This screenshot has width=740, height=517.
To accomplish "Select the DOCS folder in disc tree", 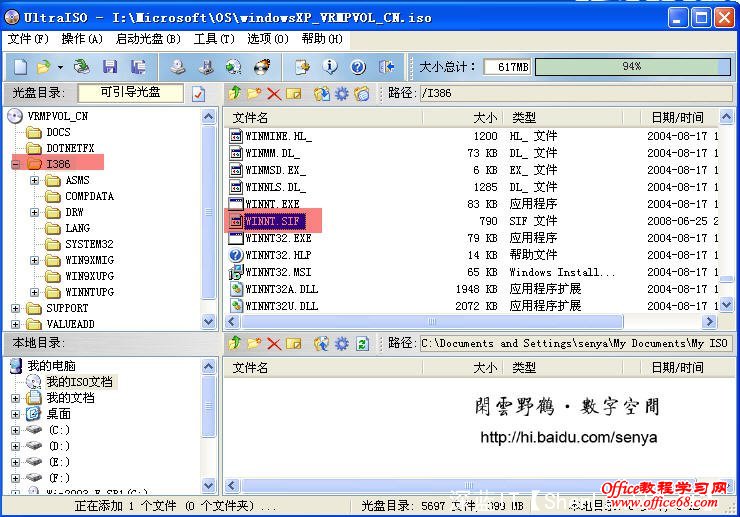I will (x=58, y=132).
